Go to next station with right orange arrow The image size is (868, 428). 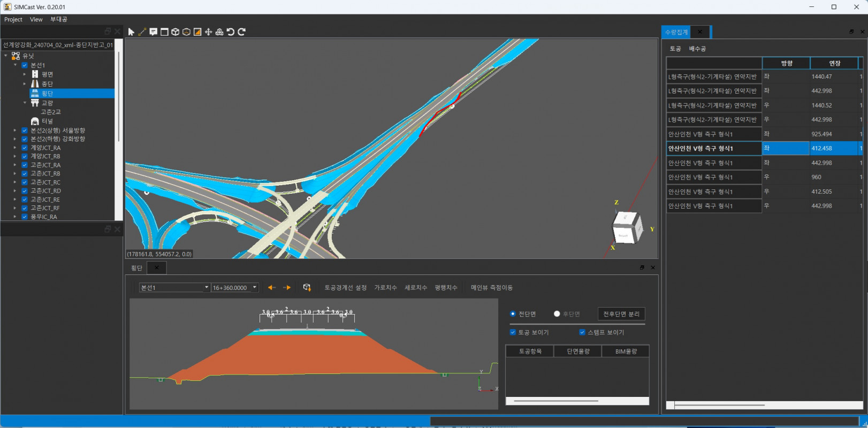point(287,288)
